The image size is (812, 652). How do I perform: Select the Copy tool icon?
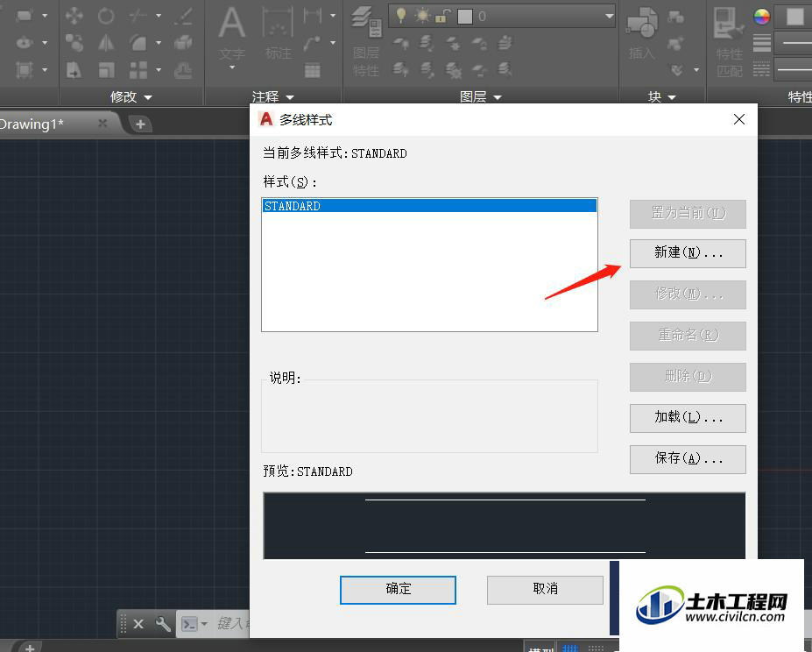[x=74, y=42]
